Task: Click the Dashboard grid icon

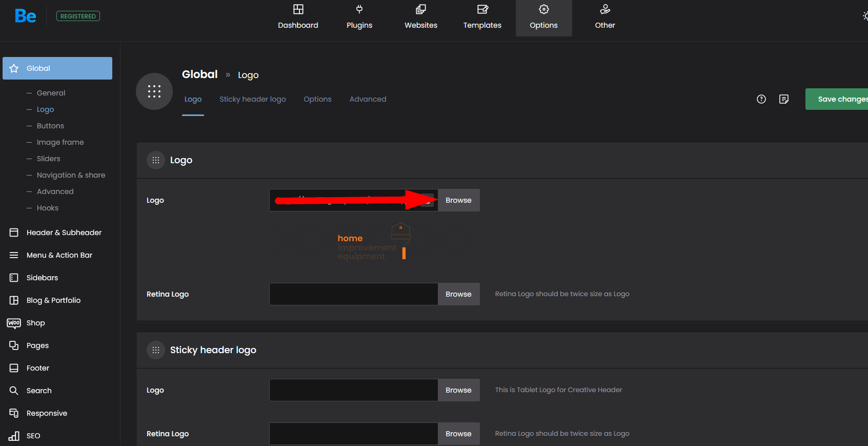Action: 298,9
